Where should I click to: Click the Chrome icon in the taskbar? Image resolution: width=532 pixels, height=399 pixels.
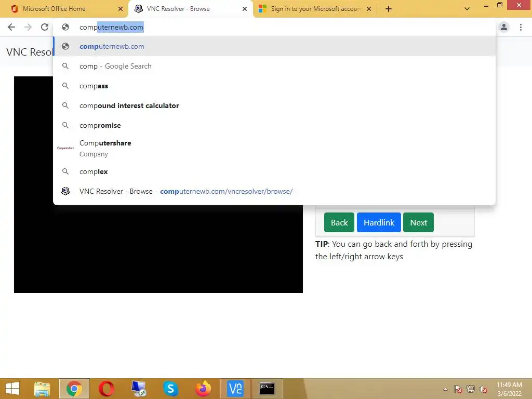(74, 389)
